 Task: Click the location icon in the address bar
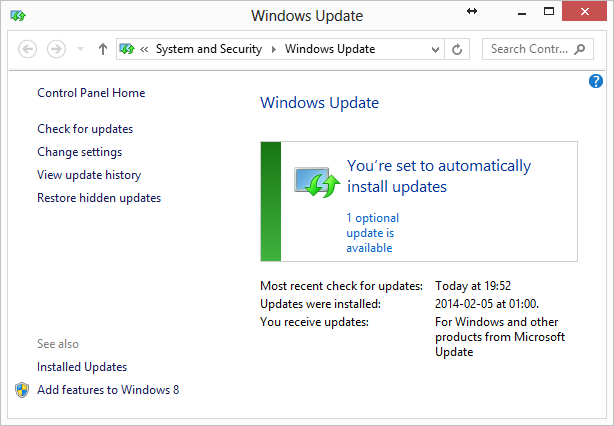coord(128,49)
